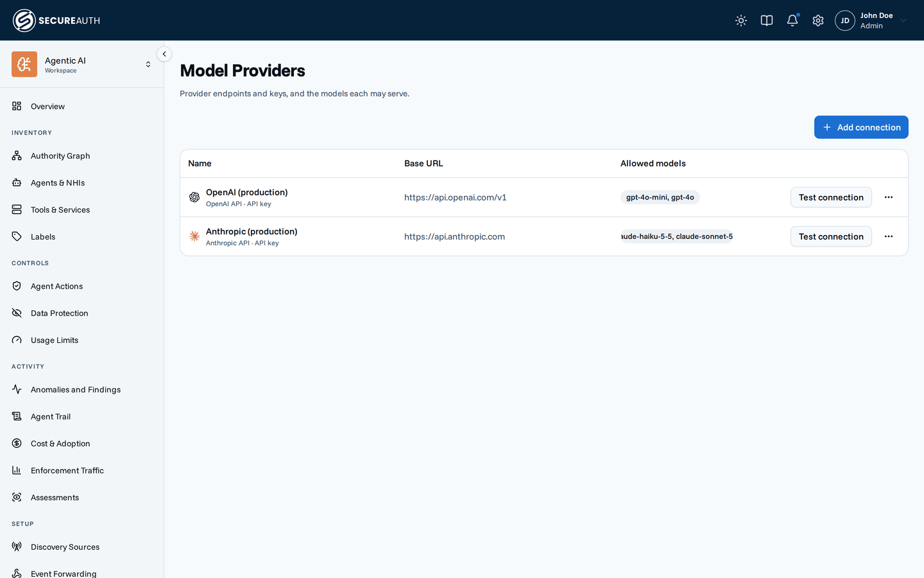This screenshot has width=924, height=578.
Task: Click the OpenAI (production) provider name
Action: (247, 192)
